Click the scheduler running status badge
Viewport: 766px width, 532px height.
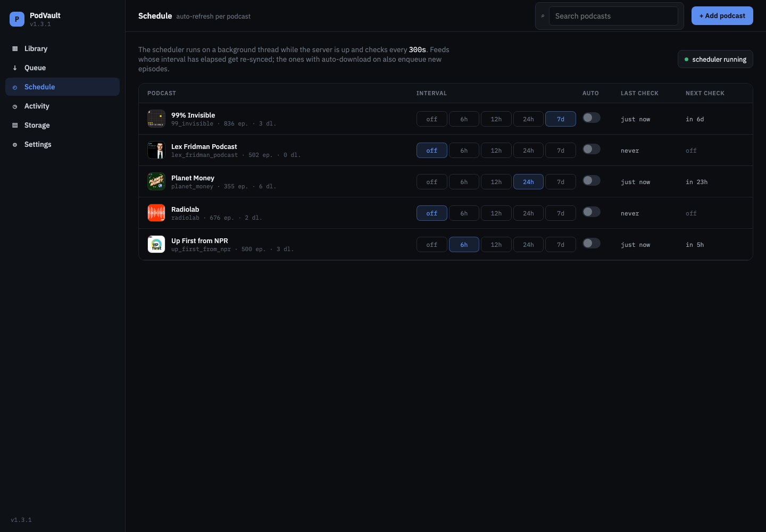point(715,59)
